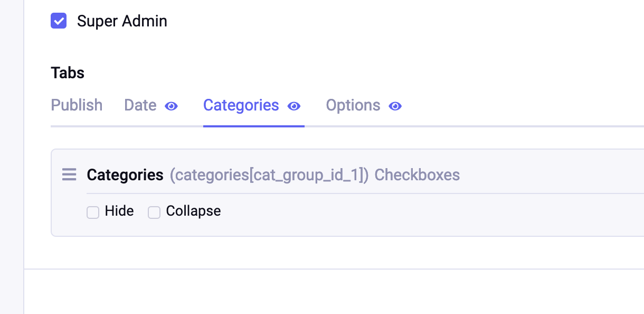Switch to the Publish tab
This screenshot has width=644, height=314.
(77, 105)
